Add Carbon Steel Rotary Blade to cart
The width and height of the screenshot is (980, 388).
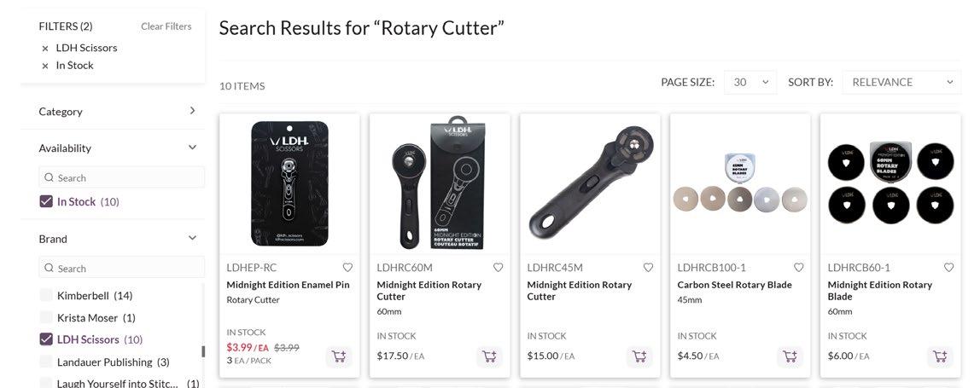[x=790, y=356]
